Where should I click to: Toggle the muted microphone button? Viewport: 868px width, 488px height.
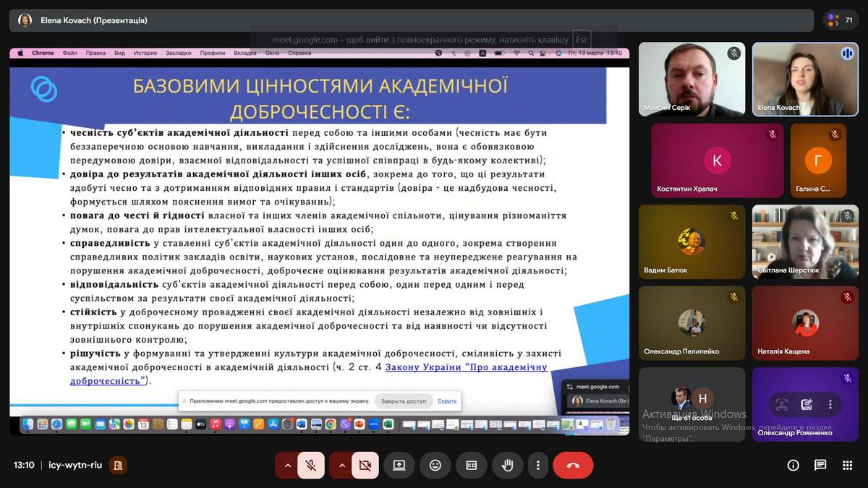(x=311, y=465)
